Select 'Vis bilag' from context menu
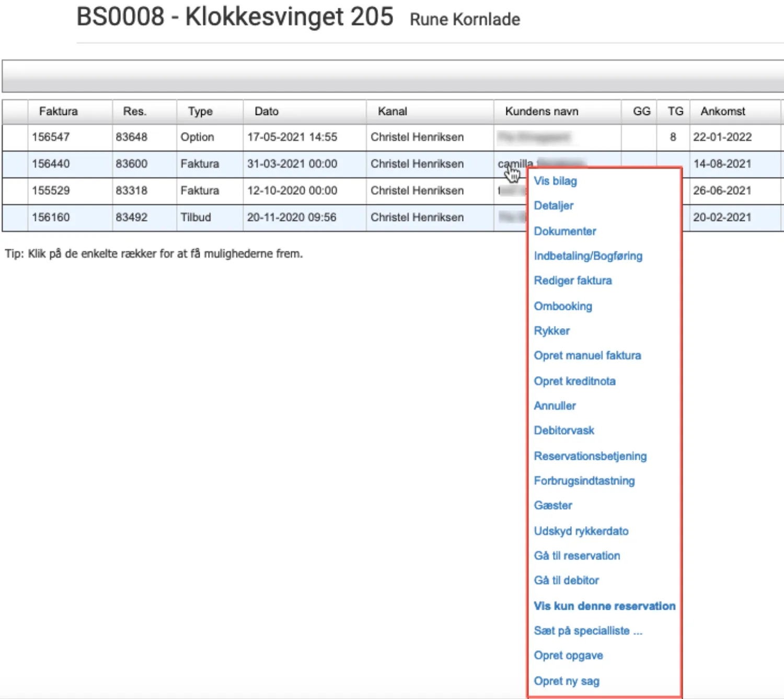784x699 pixels. pos(555,181)
